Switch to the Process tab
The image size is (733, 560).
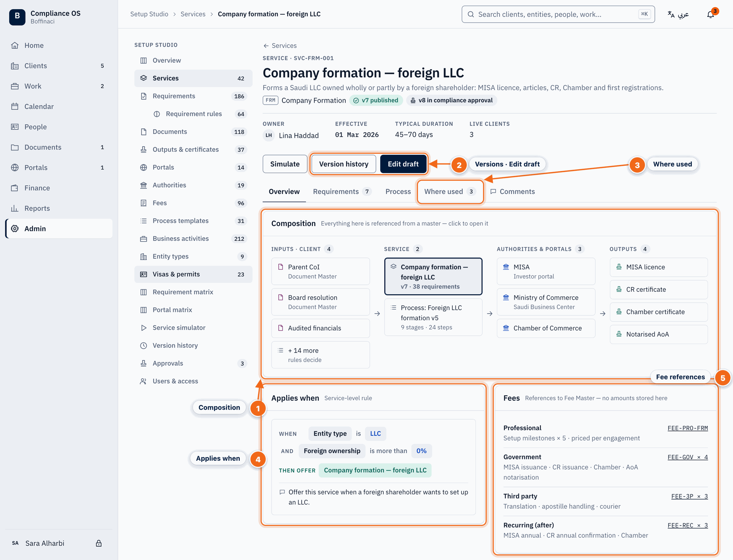coord(398,191)
